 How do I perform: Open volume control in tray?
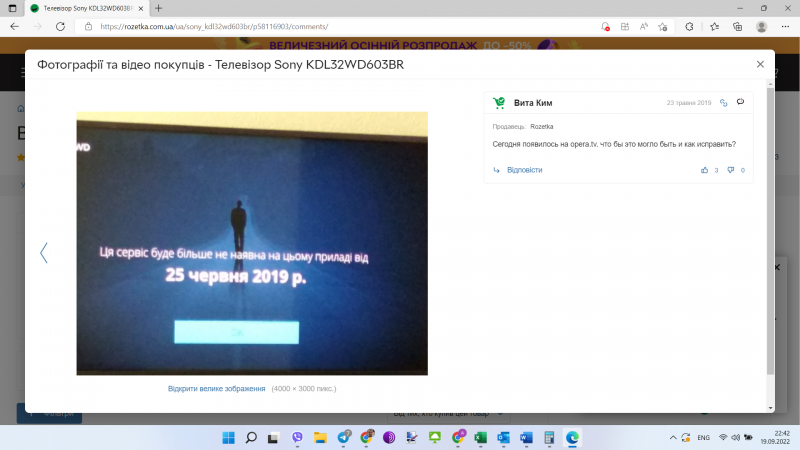tap(736, 438)
